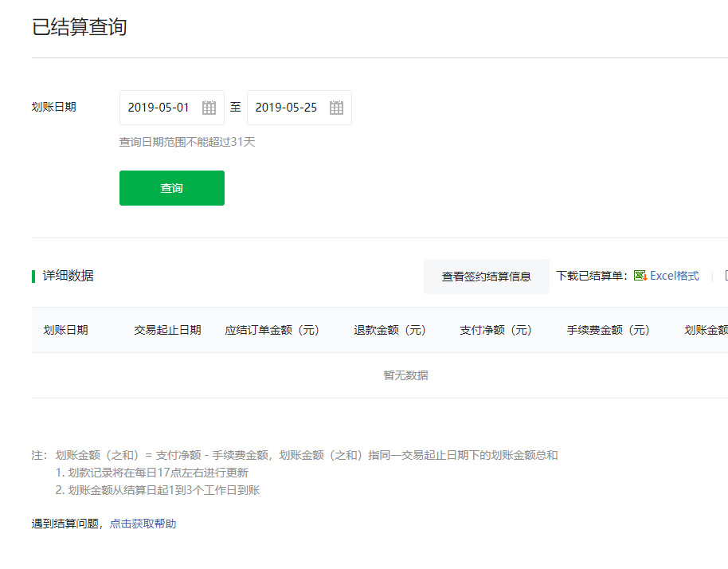Open calendar picker for end date 2019-05-25
Viewport: 728px width, 569px height.
[336, 108]
